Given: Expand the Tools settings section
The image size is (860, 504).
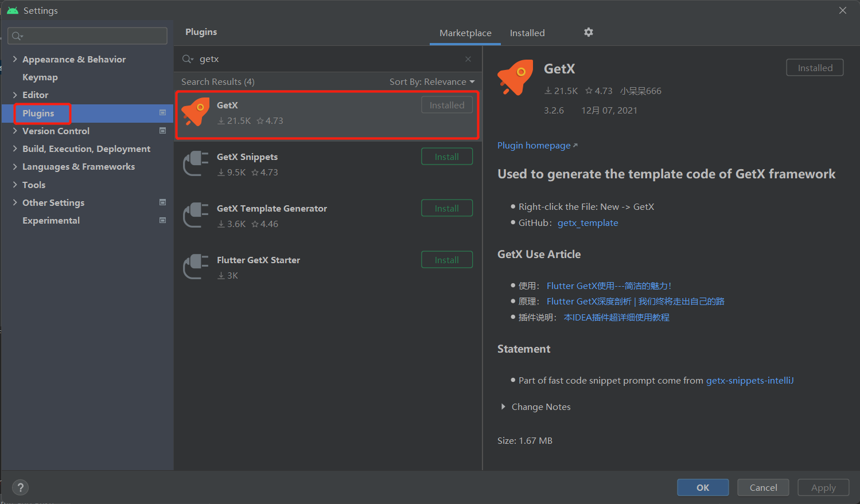Looking at the screenshot, I should pos(15,185).
